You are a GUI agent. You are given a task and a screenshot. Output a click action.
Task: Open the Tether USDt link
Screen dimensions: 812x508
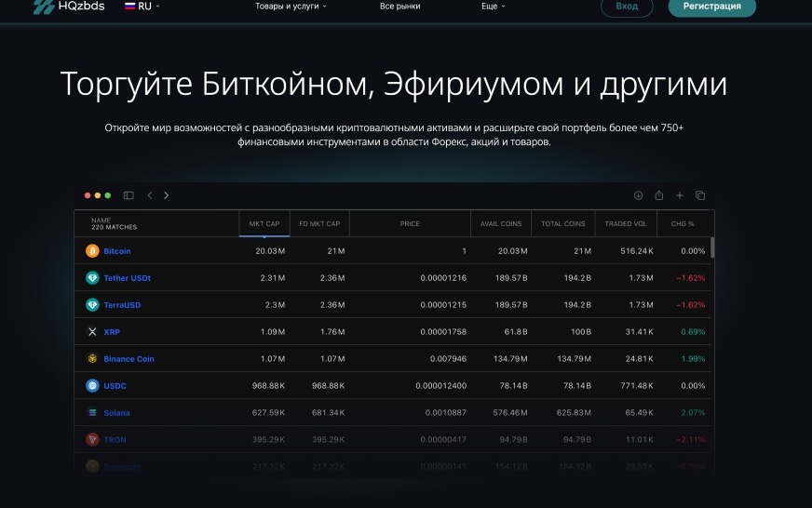(x=127, y=278)
